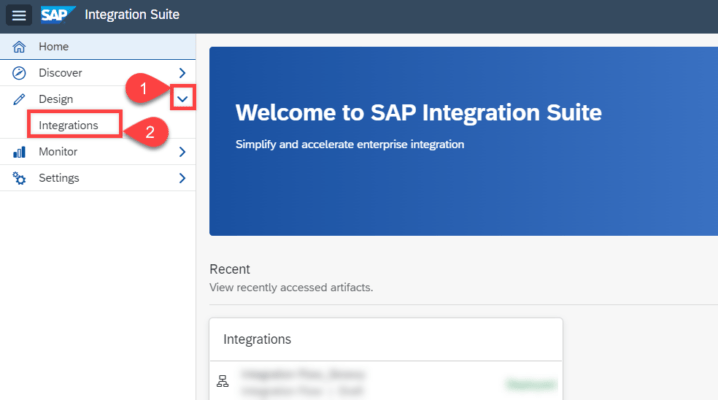Click the integration flow icon in Recent card
This screenshot has height=400, width=718.
point(223,381)
